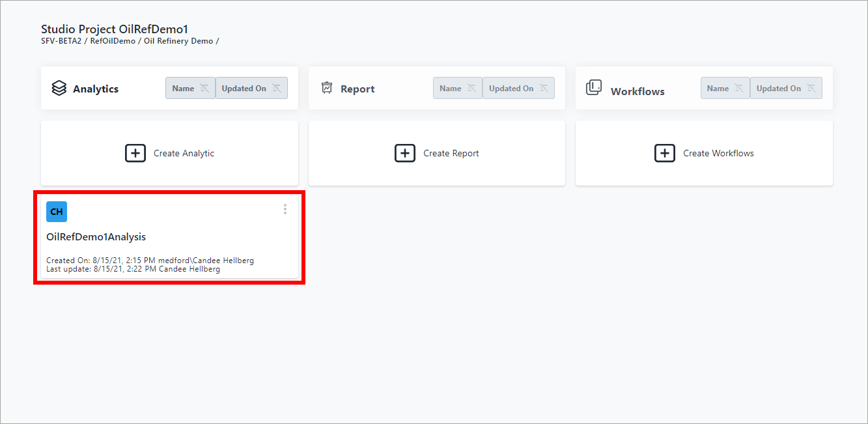
Task: Click the Report section icon
Action: (327, 88)
